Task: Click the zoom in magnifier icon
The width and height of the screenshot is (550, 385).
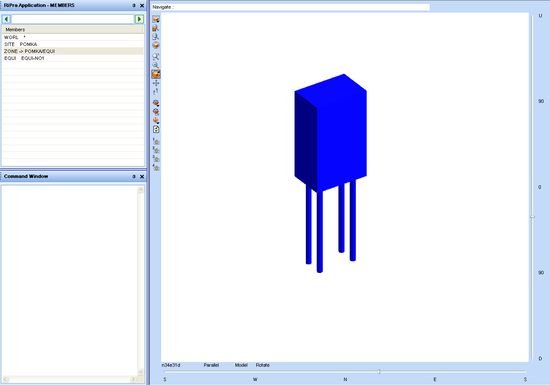Action: [156, 56]
